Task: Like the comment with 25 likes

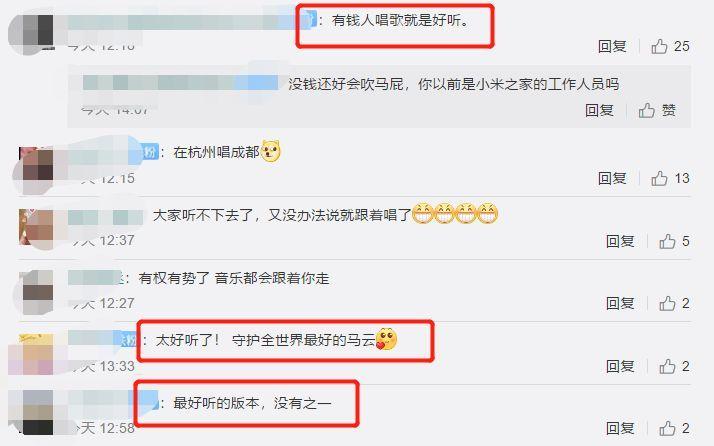Action: point(659,46)
